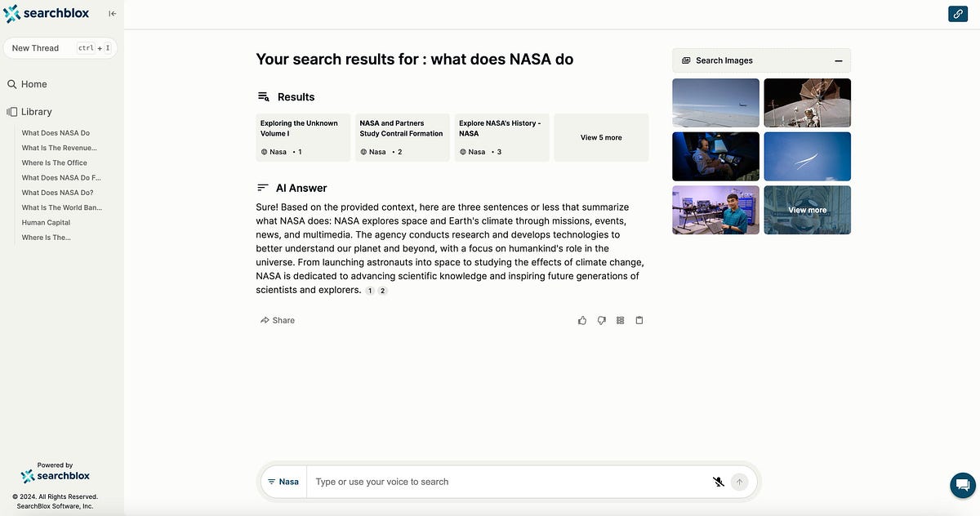Click the muted microphone icon in the search bar

coord(718,481)
